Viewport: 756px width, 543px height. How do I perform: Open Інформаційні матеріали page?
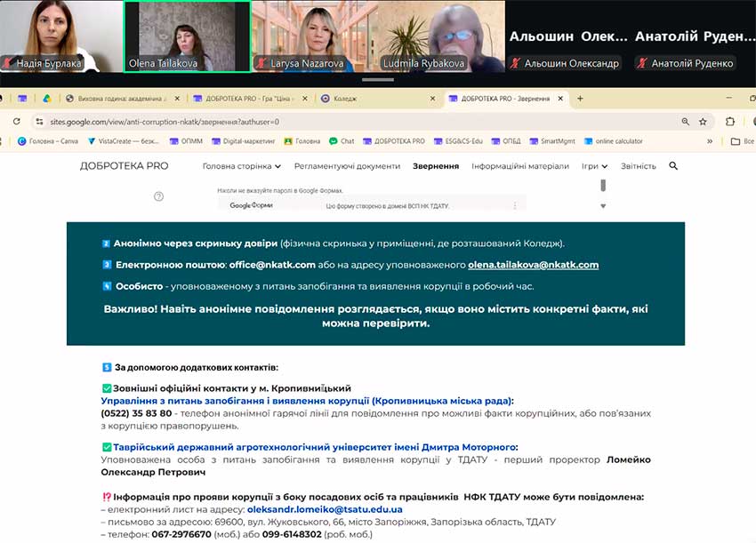tap(520, 165)
